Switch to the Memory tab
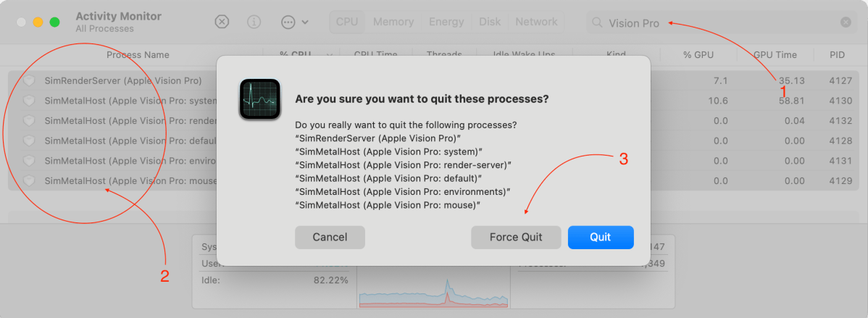 click(393, 22)
